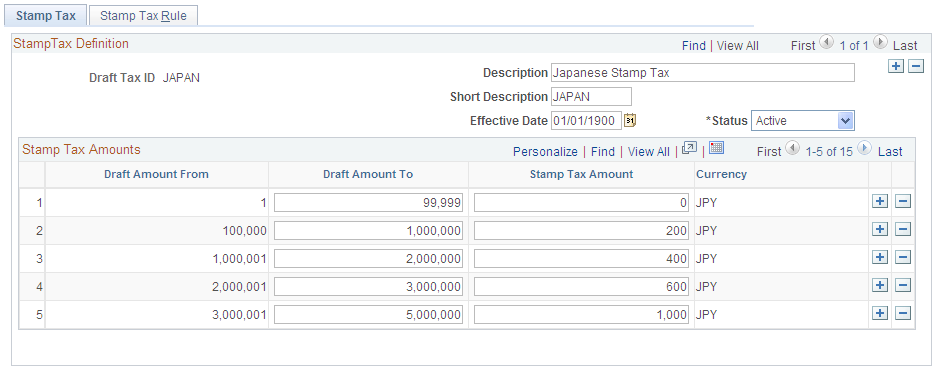Sort by Currency column header
This screenshot has height=370, width=936.
click(721, 174)
